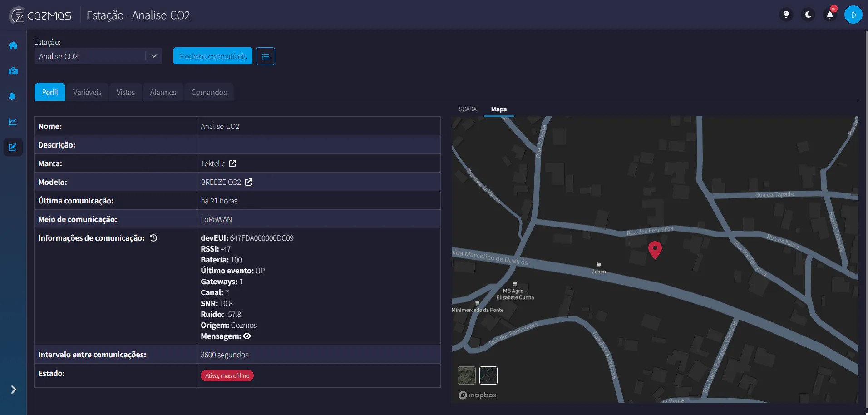The image size is (868, 415).
Task: Click the Último evento UP value
Action: point(260,271)
